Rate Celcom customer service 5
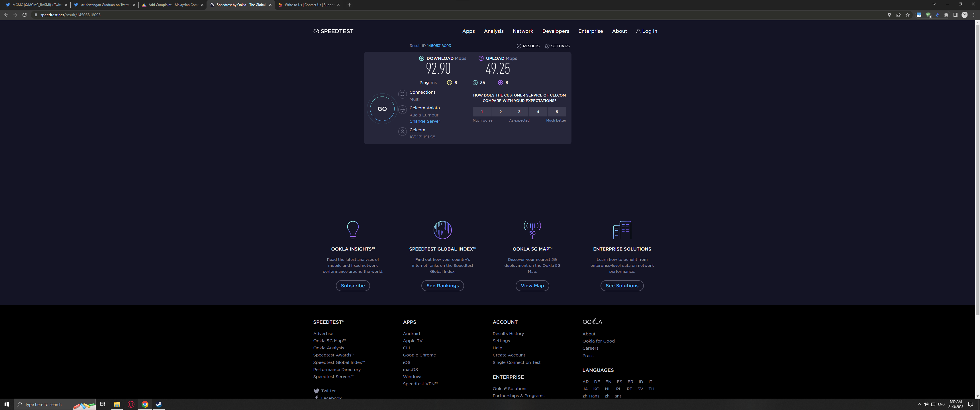The image size is (980, 410). point(557,111)
